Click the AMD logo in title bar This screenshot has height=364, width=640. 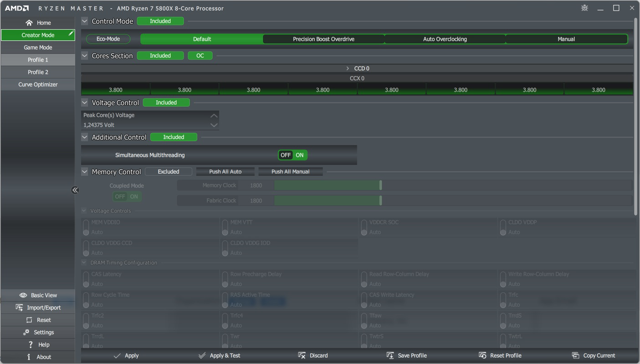click(x=17, y=8)
